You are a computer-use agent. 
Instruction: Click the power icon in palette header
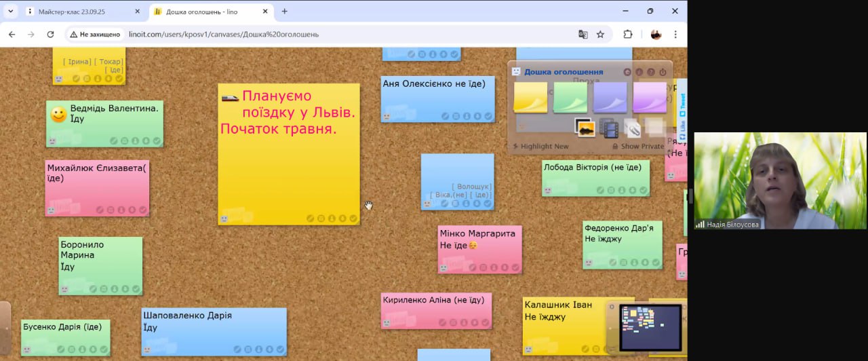click(x=663, y=72)
